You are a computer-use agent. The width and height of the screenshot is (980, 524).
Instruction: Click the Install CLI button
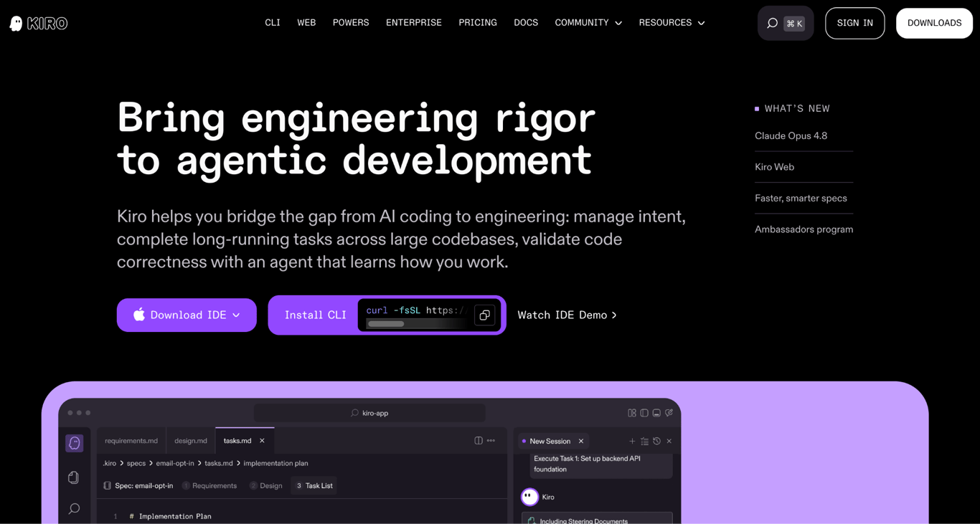(x=316, y=315)
